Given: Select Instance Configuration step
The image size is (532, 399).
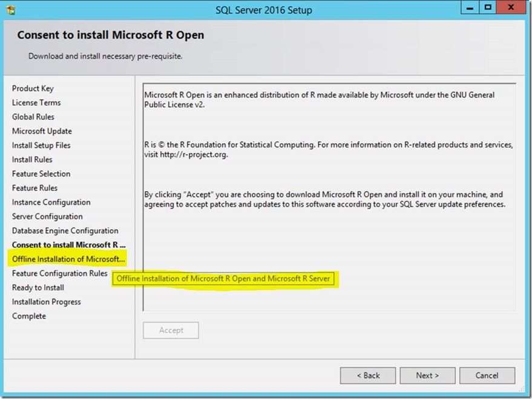Looking at the screenshot, I should [51, 203].
